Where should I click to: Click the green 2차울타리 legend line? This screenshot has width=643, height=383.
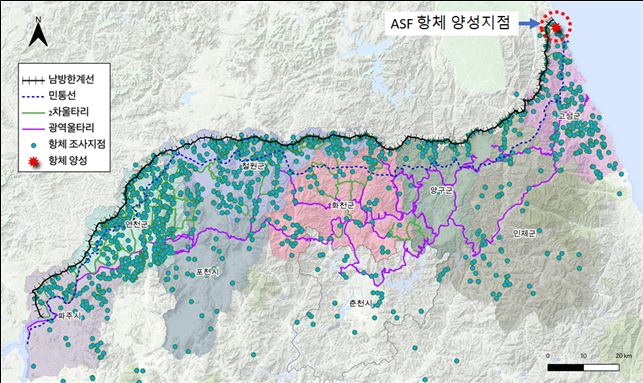33,112
